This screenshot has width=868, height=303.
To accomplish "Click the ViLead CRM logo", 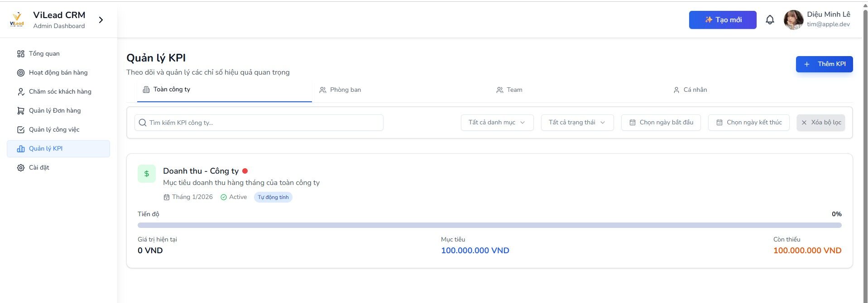I will [x=17, y=19].
